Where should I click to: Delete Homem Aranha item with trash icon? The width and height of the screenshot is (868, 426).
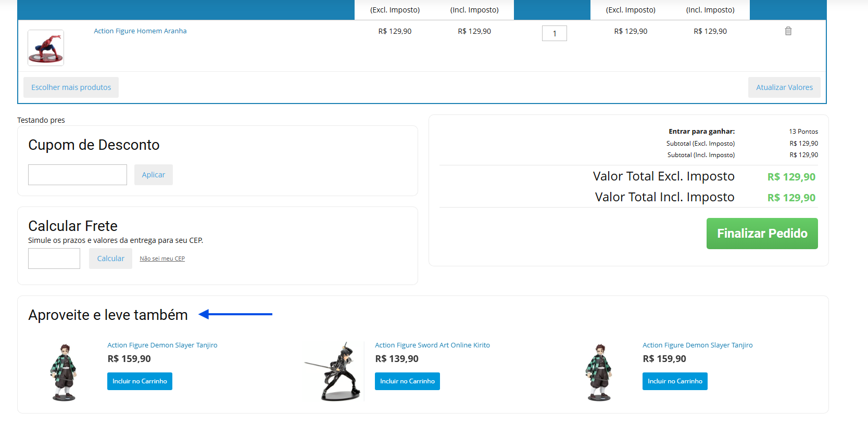(788, 31)
